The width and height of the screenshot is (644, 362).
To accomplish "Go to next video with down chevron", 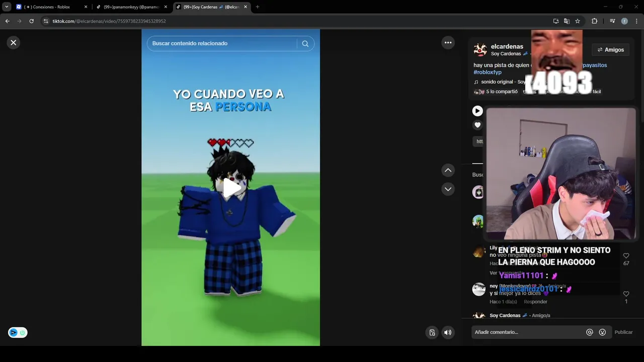I will (x=448, y=189).
